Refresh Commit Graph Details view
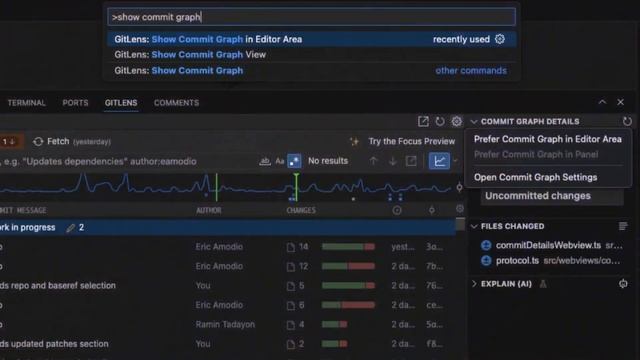Viewport: 640px width, 360px height. (x=627, y=121)
